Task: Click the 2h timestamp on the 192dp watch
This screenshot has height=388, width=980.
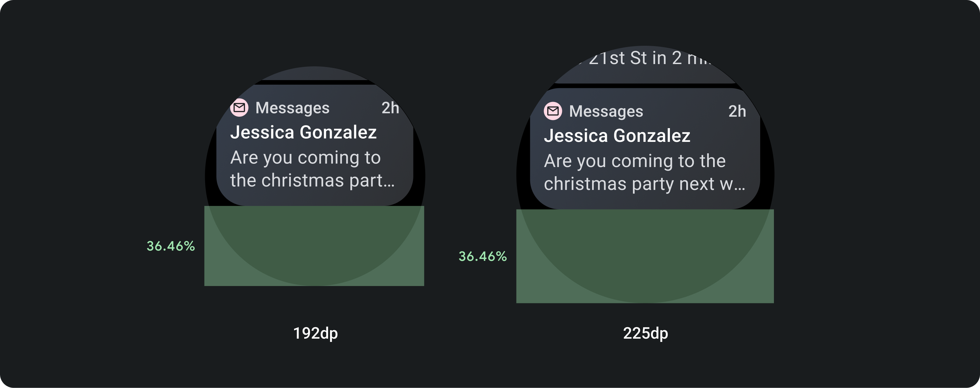Action: coord(390,108)
